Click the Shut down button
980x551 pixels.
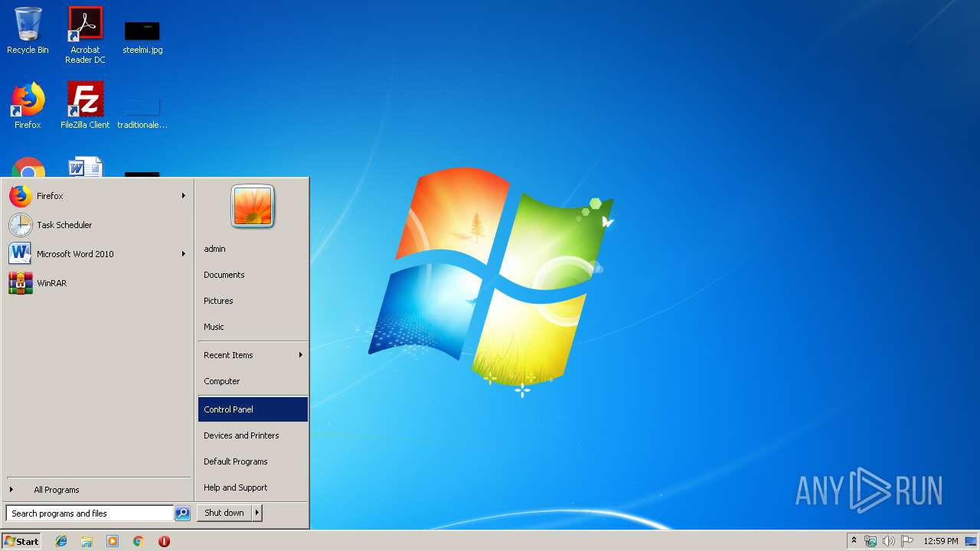click(x=224, y=513)
